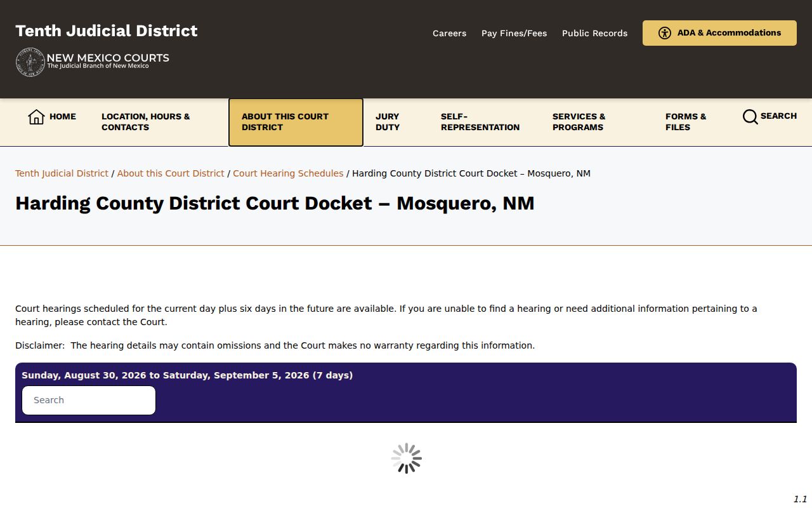The image size is (812, 508).
Task: Open Self-Representation menu item
Action: click(480, 122)
